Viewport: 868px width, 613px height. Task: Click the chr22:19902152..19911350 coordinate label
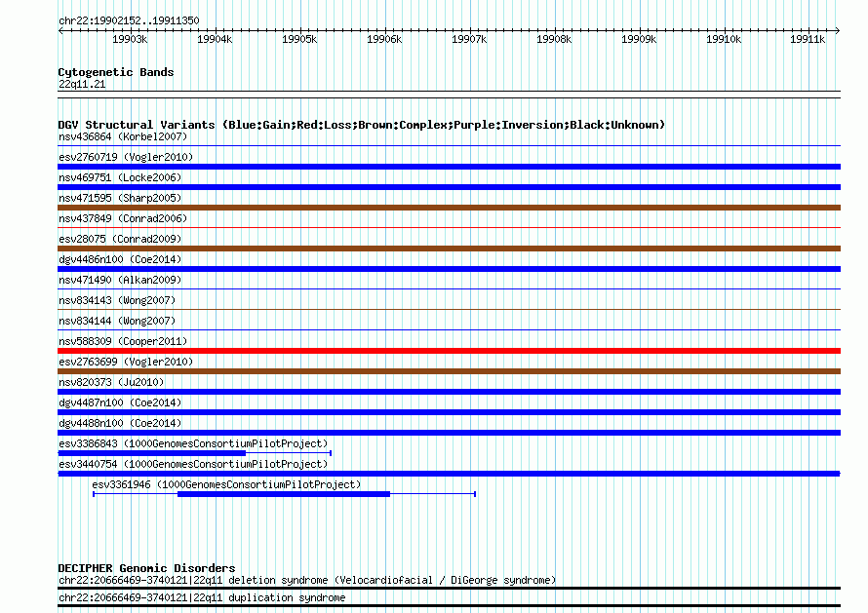click(129, 20)
